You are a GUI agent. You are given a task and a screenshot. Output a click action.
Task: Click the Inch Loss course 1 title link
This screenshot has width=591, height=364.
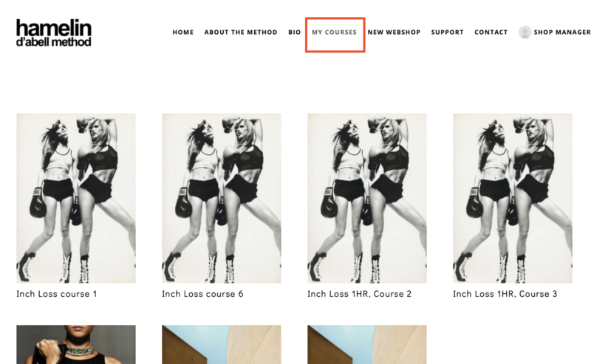pos(57,294)
